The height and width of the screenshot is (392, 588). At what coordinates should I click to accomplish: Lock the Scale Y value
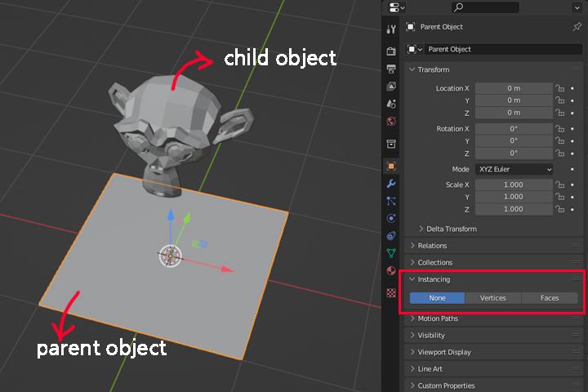pyautogui.click(x=560, y=197)
